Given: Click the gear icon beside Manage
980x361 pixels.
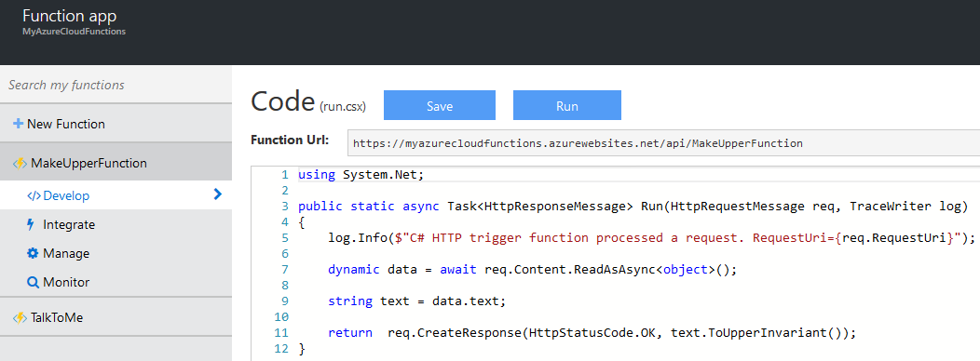Looking at the screenshot, I should (x=33, y=253).
